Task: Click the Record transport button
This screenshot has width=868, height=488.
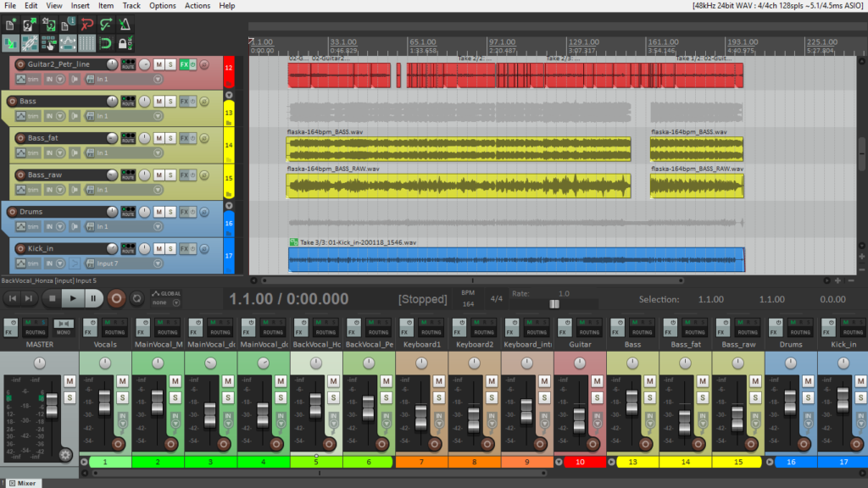Action: click(116, 299)
